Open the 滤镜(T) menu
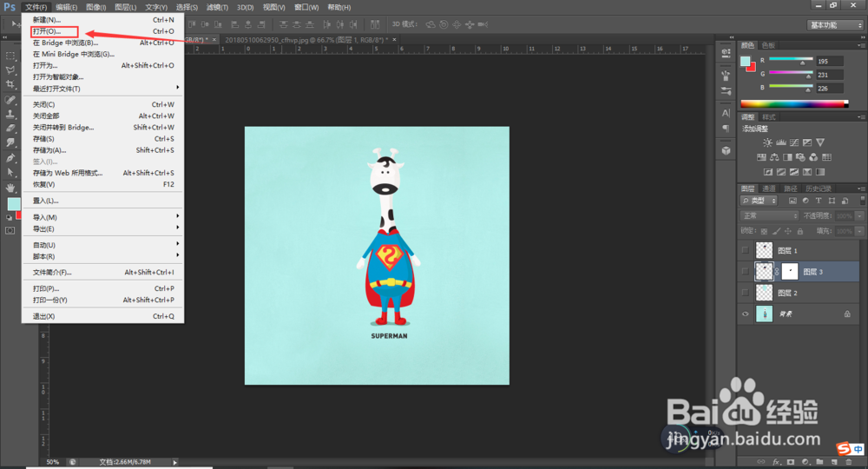 click(x=217, y=7)
